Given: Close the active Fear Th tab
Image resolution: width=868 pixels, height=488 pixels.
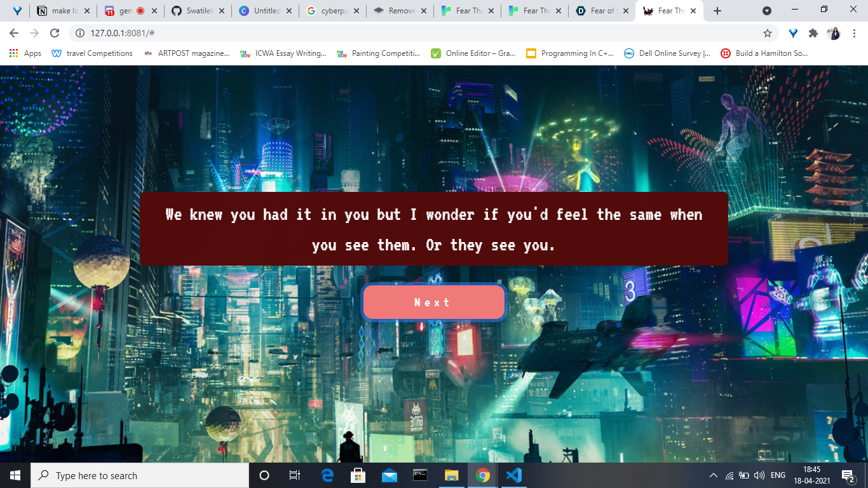Looking at the screenshot, I should pyautogui.click(x=693, y=11).
